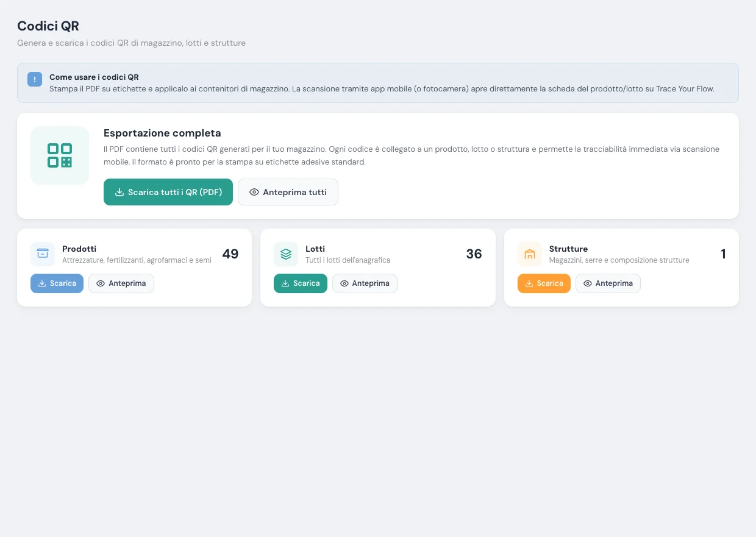This screenshot has width=756, height=537.
Task: Click the Strutture warehouse icon
Action: (529, 254)
